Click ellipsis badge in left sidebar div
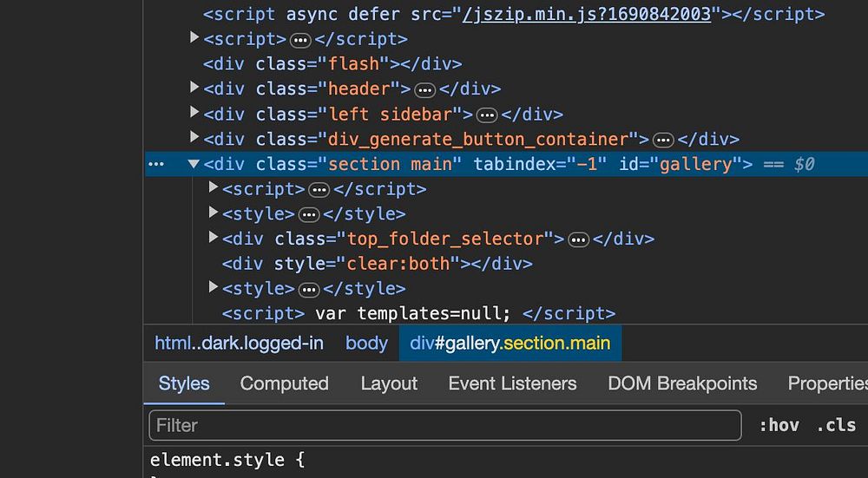 487,115
